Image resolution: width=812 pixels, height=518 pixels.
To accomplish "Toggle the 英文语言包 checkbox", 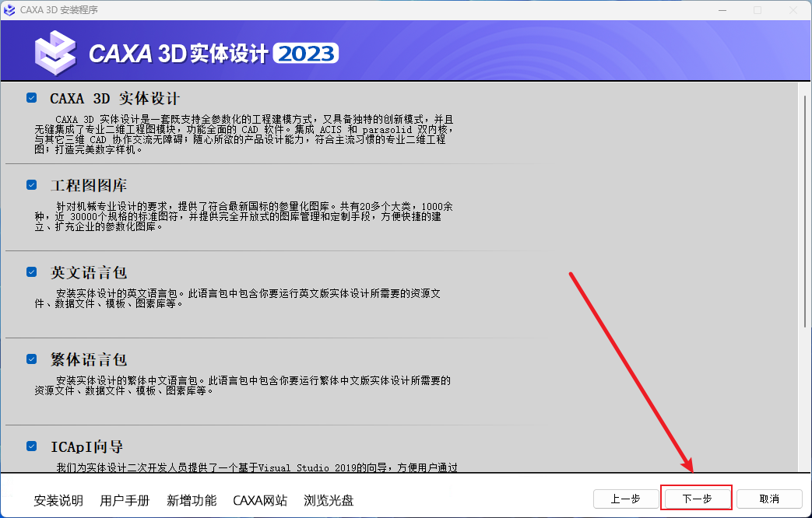I will [32, 271].
